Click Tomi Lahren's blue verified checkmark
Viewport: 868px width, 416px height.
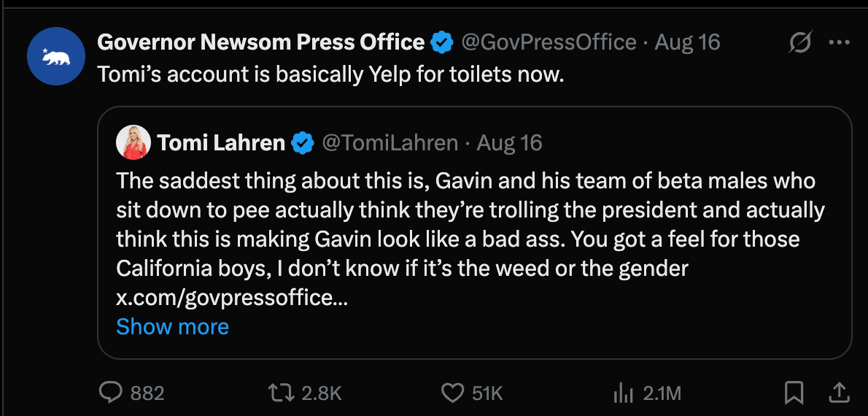click(x=303, y=143)
